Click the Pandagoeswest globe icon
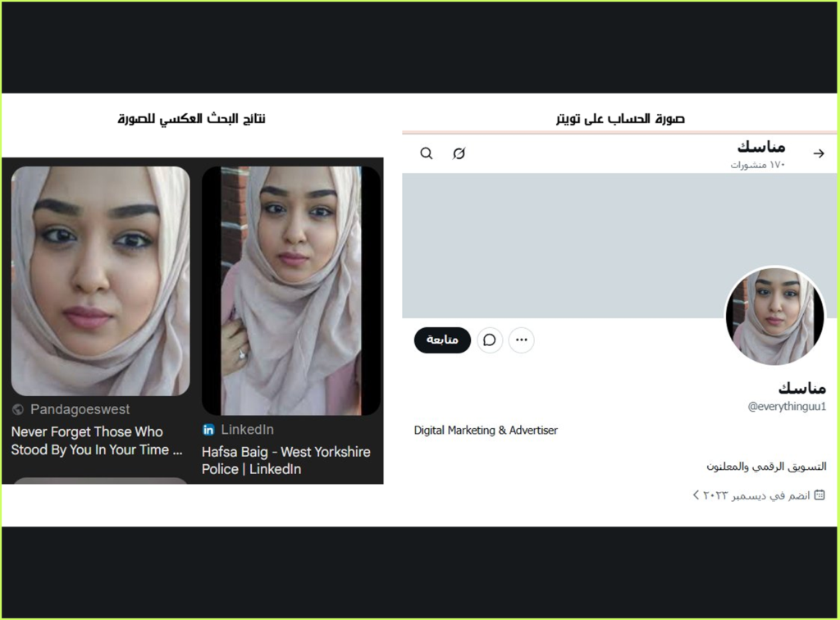This screenshot has height=620, width=840. [18, 409]
